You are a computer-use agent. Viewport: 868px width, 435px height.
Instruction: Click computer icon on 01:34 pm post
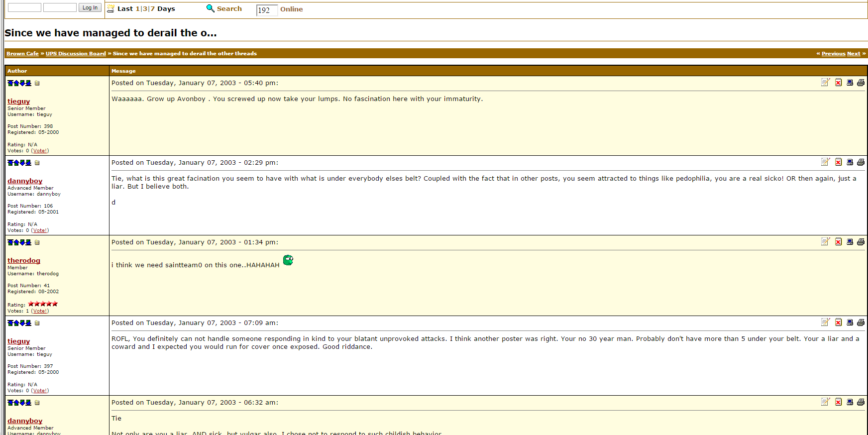(x=850, y=242)
